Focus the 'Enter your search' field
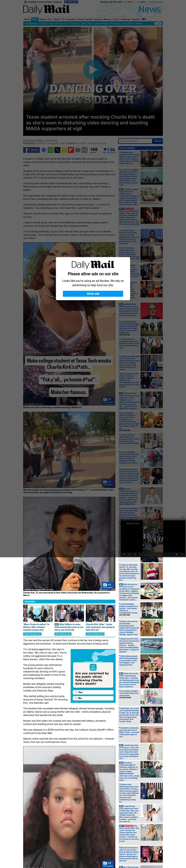Image resolution: width=186 pixels, height=868 pixels. coord(136,141)
